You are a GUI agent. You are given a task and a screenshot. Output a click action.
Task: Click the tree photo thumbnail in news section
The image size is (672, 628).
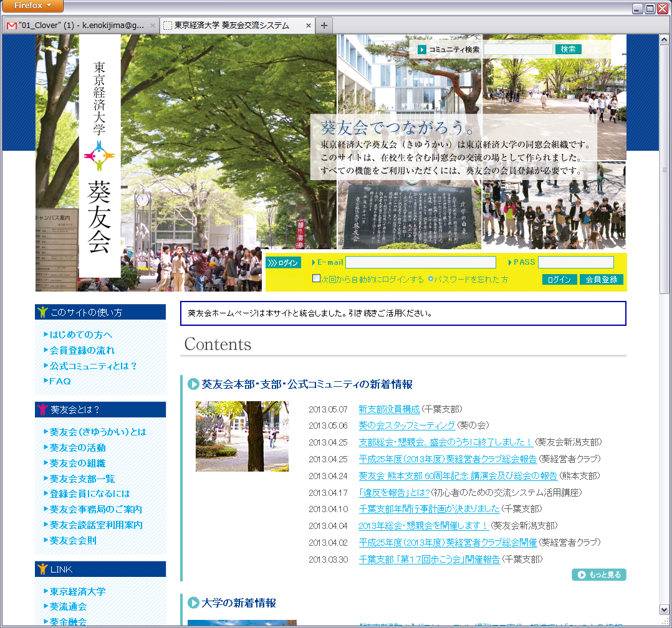(x=242, y=436)
